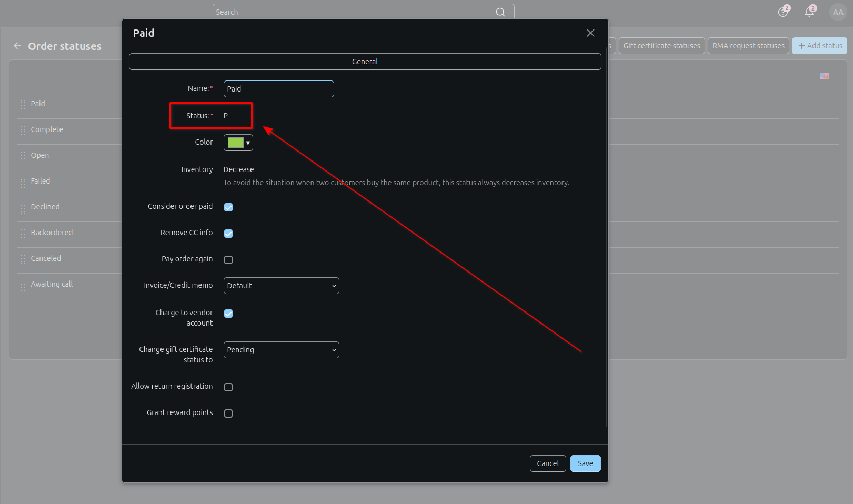
Task: Select the General tab in the dialog
Action: click(365, 62)
